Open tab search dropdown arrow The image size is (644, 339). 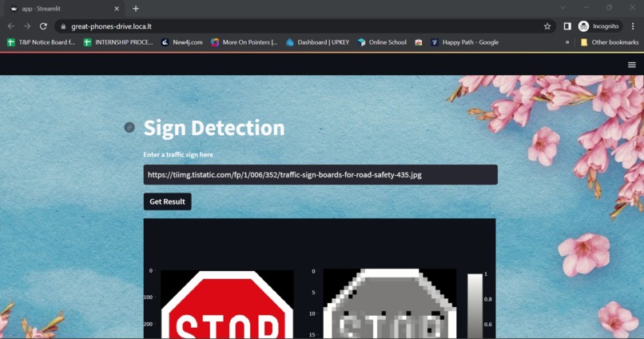tap(563, 7)
